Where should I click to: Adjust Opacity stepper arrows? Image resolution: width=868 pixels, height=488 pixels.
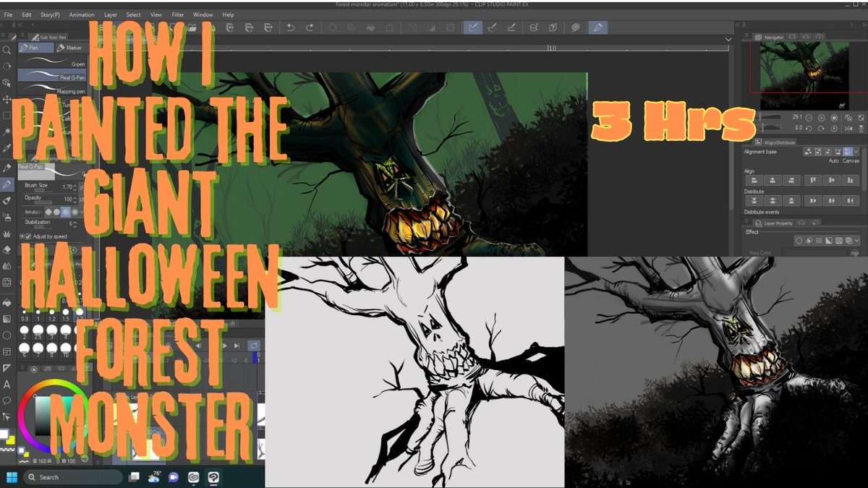click(75, 198)
